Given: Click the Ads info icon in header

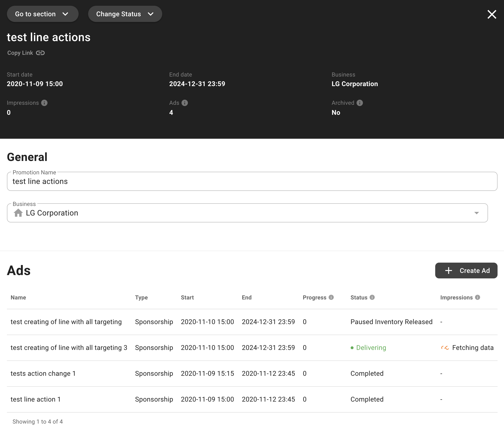Looking at the screenshot, I should 185,103.
